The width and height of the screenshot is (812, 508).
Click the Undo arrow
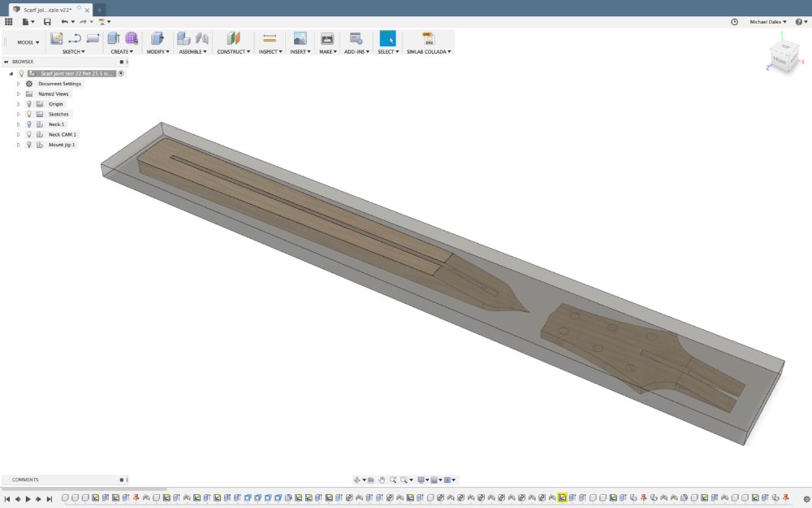click(64, 22)
